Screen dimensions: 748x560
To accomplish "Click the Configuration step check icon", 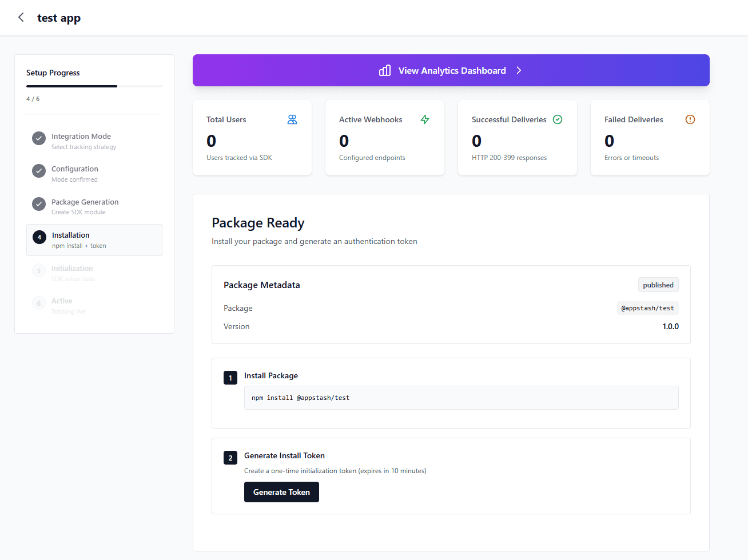I will tap(38, 171).
